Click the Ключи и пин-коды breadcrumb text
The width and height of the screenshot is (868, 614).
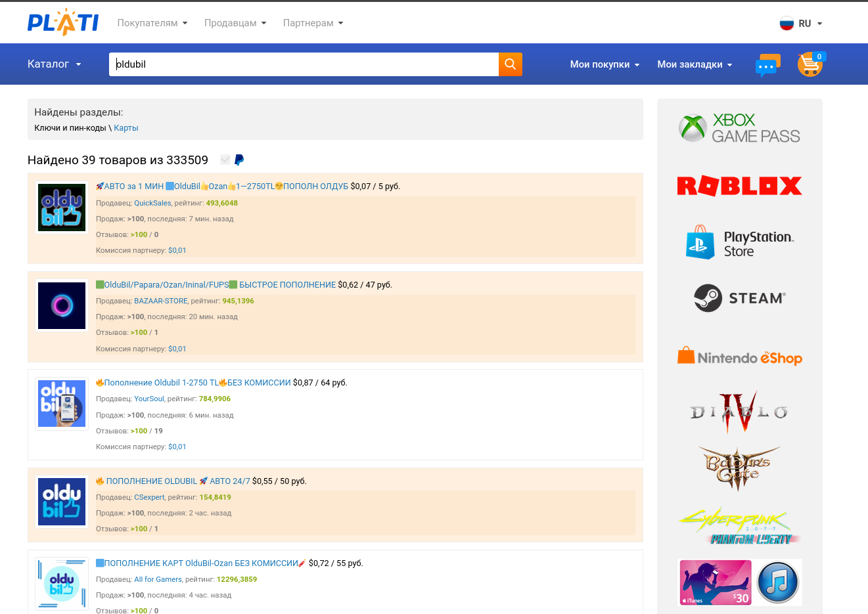[70, 128]
